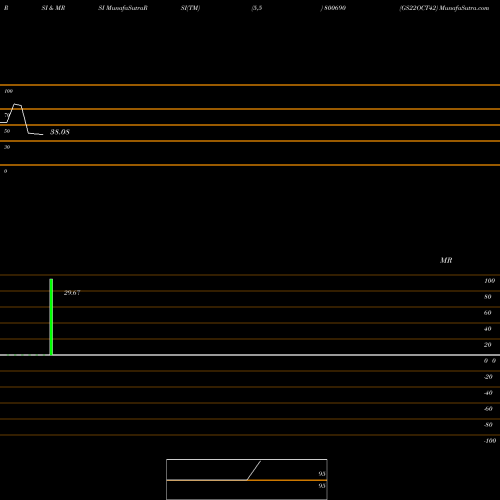Click the -60 axis label in MR panel

[488, 409]
